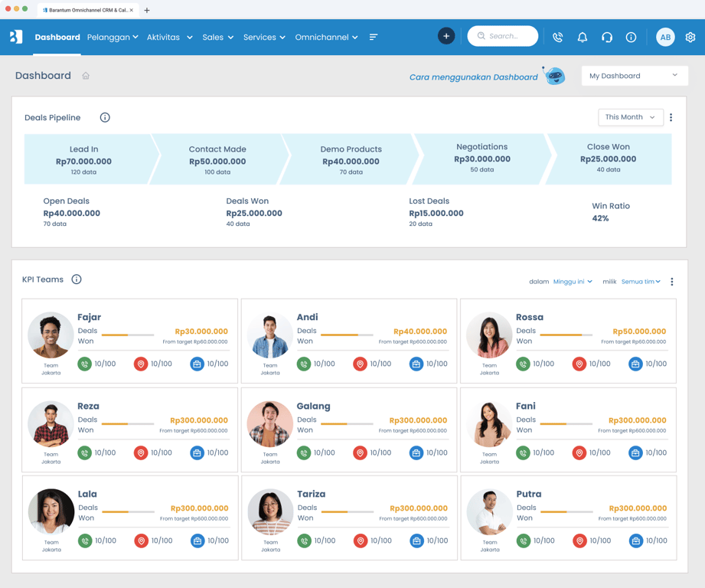Click the info icon beside KPI Teams
This screenshot has width=705, height=588.
pyautogui.click(x=77, y=279)
